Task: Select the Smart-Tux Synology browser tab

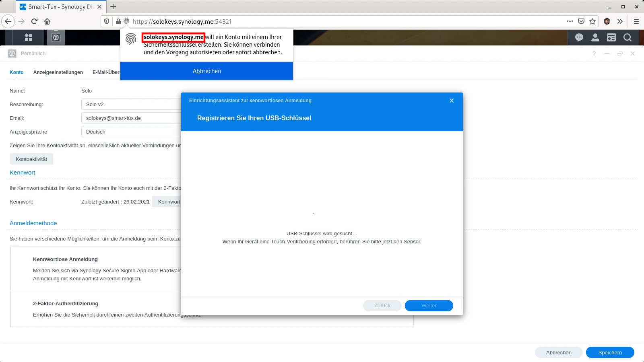Action: (x=61, y=7)
